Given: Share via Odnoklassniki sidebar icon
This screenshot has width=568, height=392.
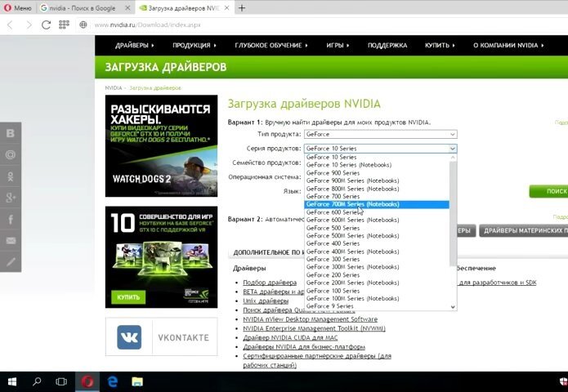Looking at the screenshot, I should coord(11,176).
